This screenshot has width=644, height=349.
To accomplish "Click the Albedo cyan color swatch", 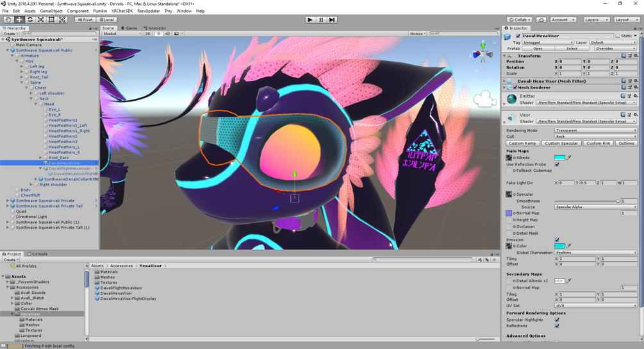I will click(x=559, y=157).
